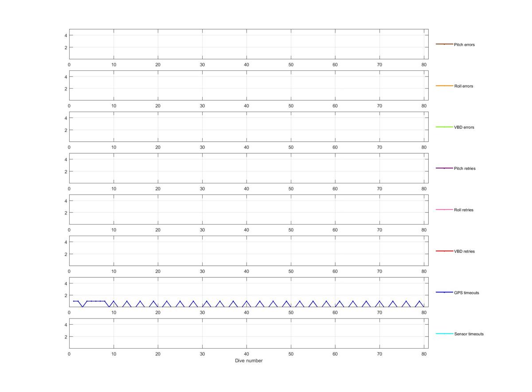Viewport: 532px width, 392px height.
Task: Click the Pitch errors legend label
Action: [464, 45]
